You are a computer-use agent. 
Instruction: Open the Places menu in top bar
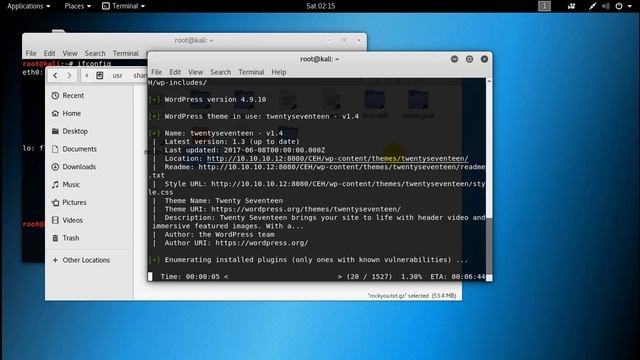coord(78,6)
